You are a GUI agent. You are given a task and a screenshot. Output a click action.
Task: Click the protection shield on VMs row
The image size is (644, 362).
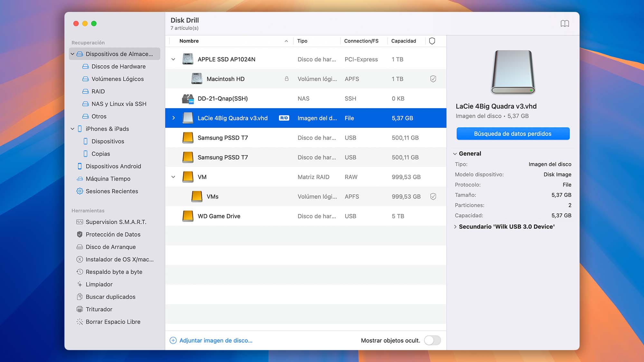coord(433,197)
